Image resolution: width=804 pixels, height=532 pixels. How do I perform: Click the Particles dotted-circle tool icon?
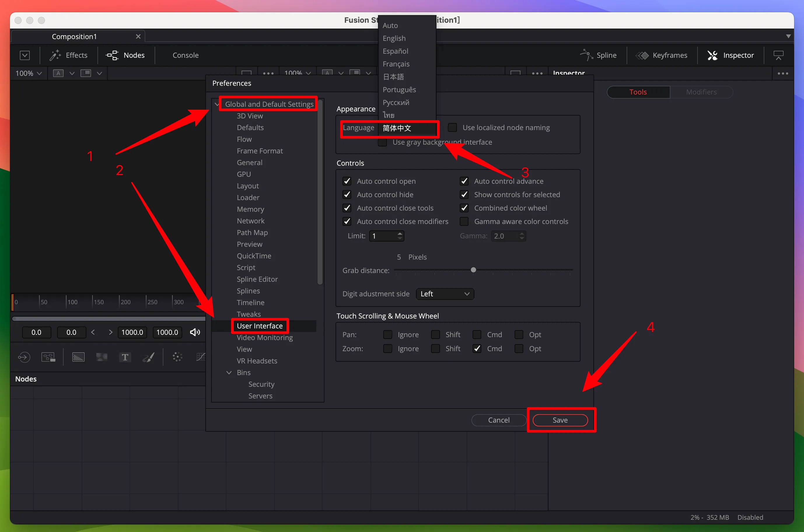point(177,357)
